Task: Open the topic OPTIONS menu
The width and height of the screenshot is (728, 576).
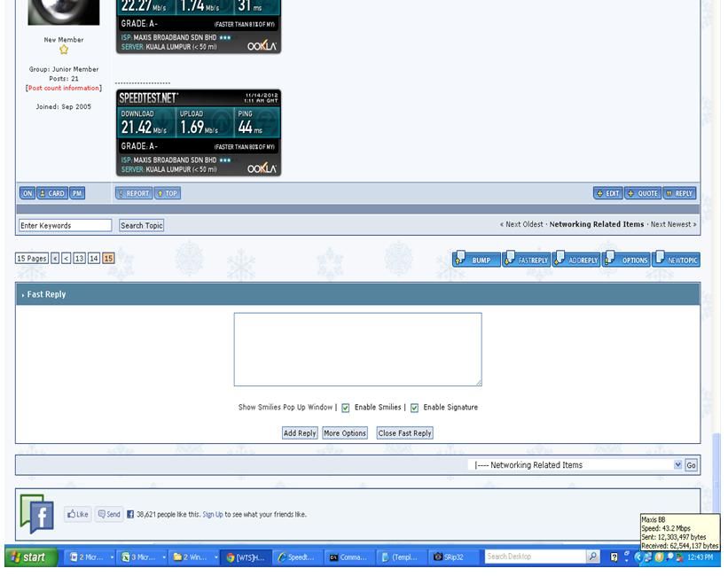Action: coord(627,260)
